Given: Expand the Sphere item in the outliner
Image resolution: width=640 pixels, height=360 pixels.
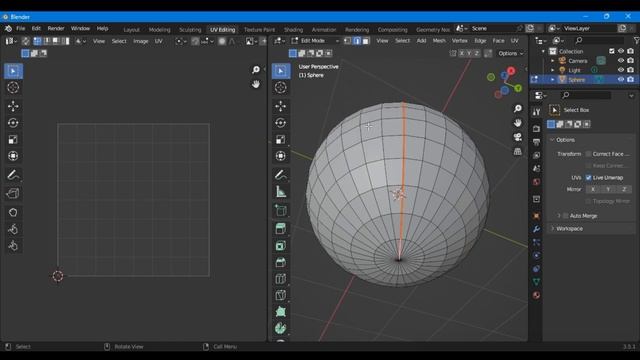Looking at the screenshot, I should point(553,80).
